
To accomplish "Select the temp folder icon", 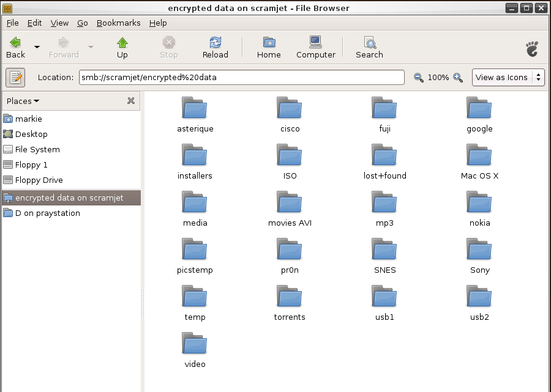I will tap(195, 296).
